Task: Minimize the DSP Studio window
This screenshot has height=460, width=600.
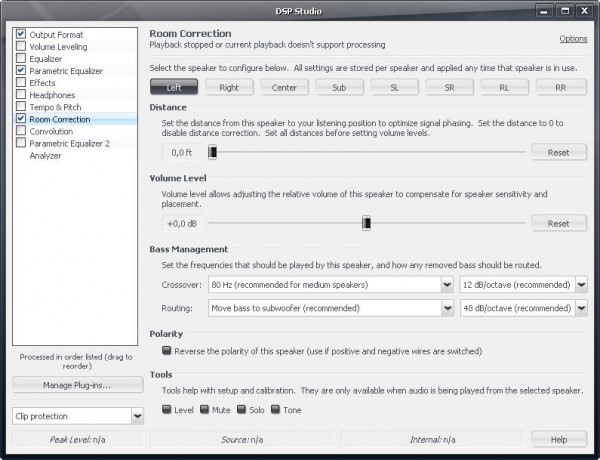Action: pyautogui.click(x=544, y=11)
